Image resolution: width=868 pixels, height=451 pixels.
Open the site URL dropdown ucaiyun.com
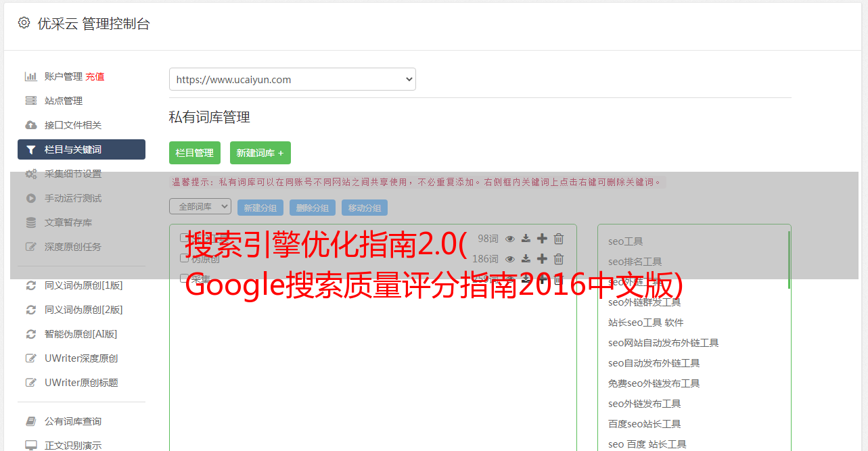pos(292,79)
